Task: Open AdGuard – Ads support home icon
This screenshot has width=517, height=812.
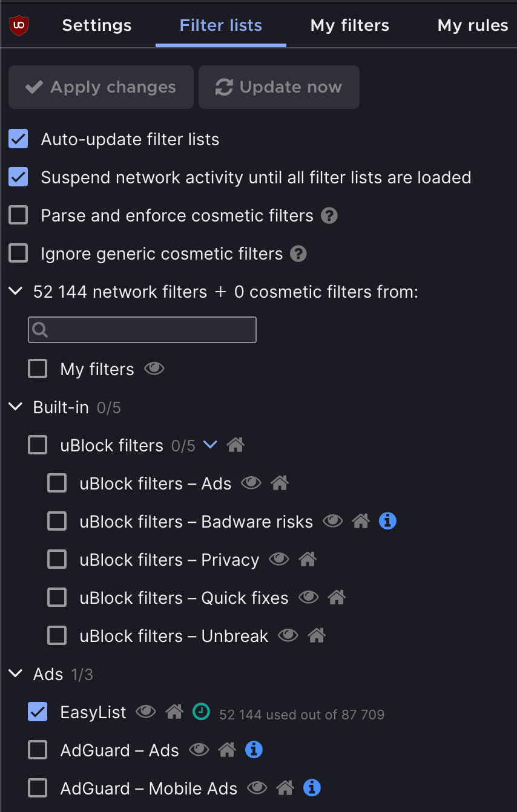Action: [227, 750]
